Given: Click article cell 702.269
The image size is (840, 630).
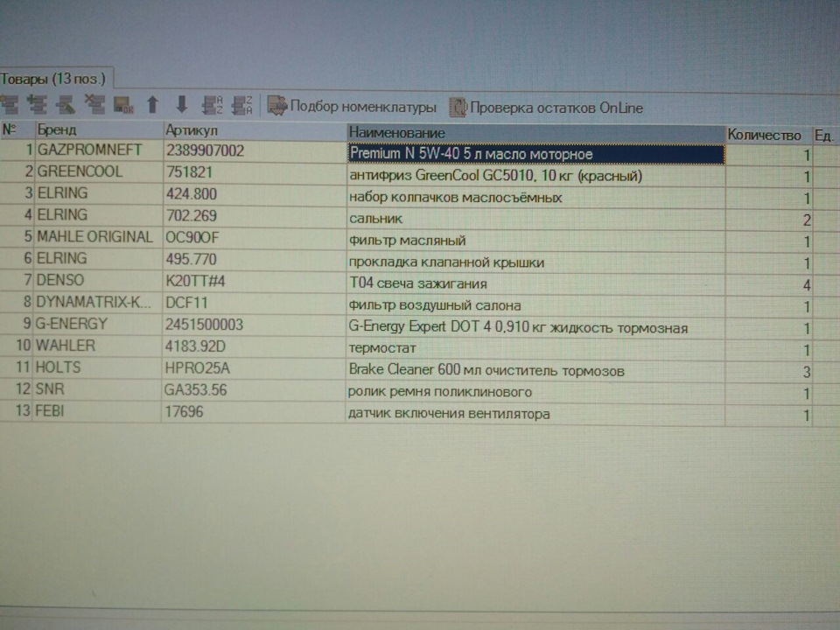Looking at the screenshot, I should tap(254, 216).
